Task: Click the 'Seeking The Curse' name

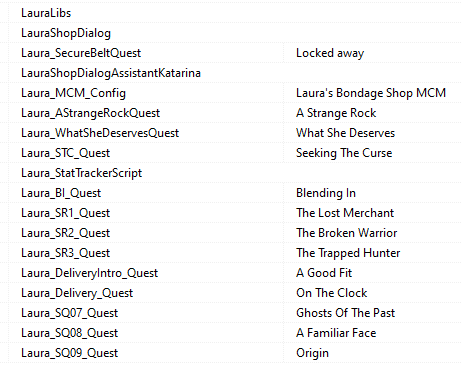Action: [344, 153]
